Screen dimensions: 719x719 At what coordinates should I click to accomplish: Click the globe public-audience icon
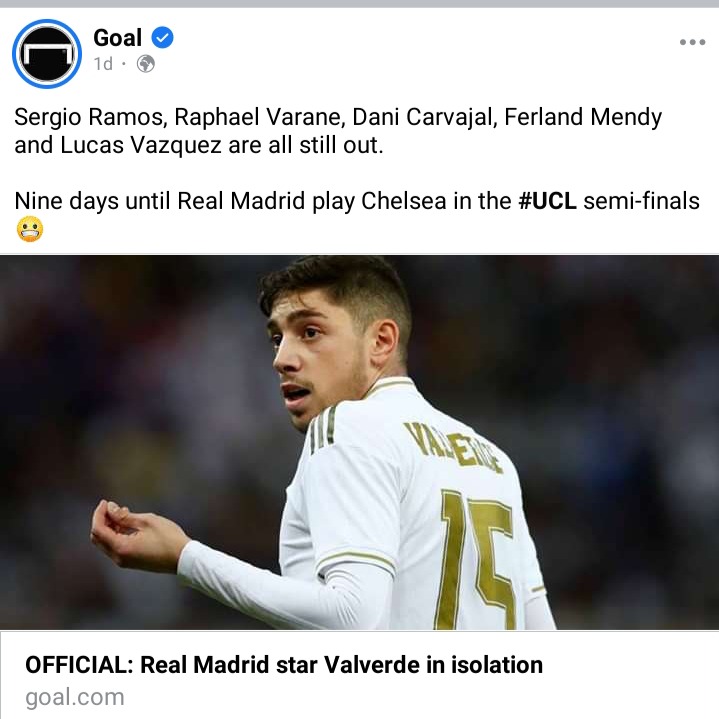[x=146, y=64]
